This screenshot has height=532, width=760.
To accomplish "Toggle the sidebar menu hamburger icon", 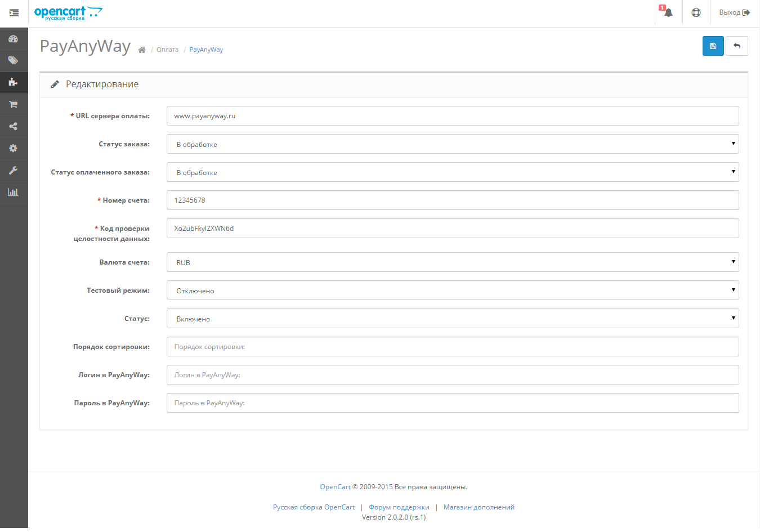I will pyautogui.click(x=14, y=12).
